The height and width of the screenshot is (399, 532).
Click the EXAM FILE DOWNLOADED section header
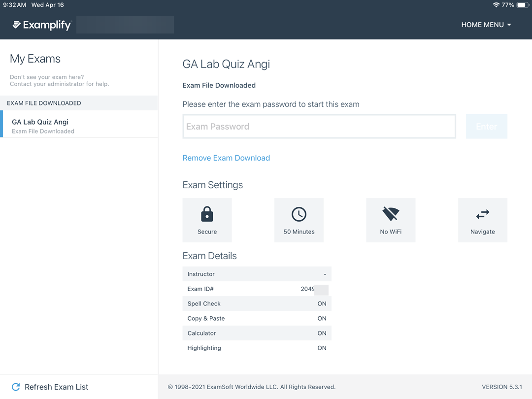79,103
